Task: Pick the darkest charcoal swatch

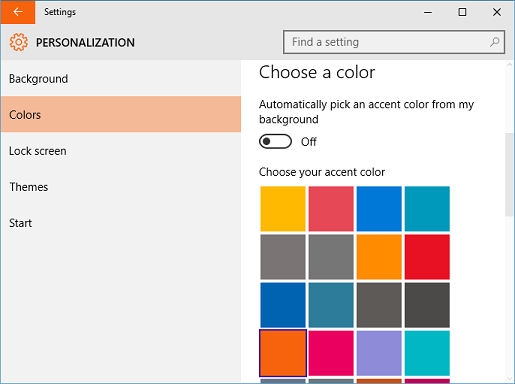Action: click(x=427, y=305)
